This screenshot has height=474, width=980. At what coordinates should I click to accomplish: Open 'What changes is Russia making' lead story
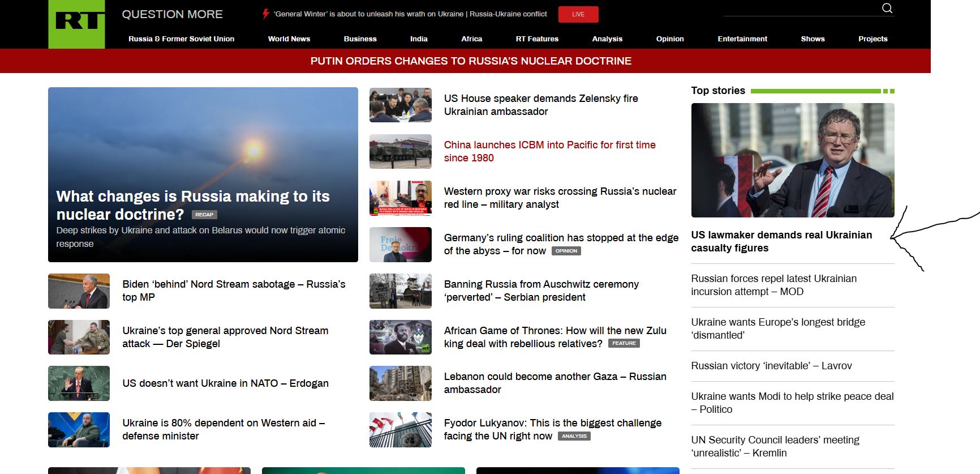[x=193, y=205]
